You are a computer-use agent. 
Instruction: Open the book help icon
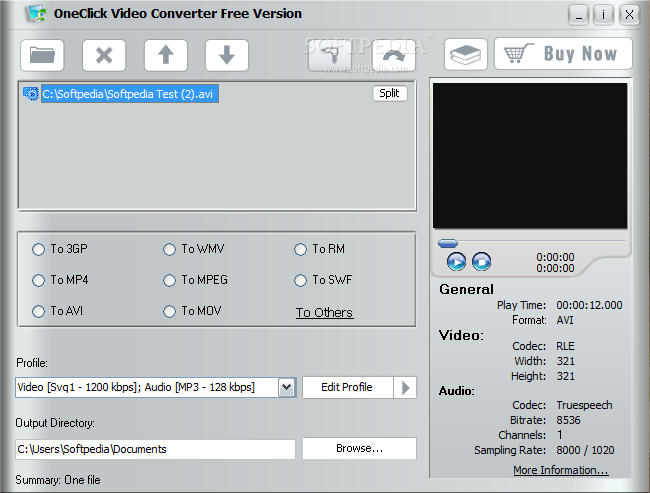coord(466,54)
